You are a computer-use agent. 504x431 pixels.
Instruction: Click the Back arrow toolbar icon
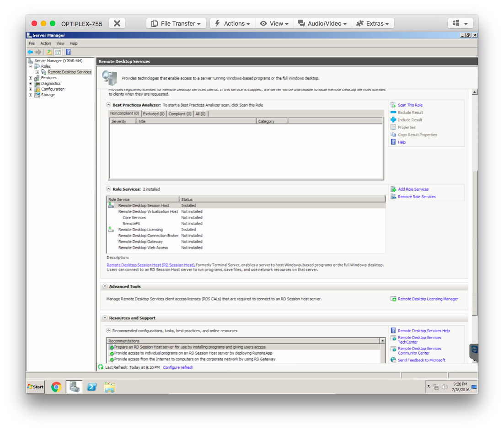coord(30,52)
